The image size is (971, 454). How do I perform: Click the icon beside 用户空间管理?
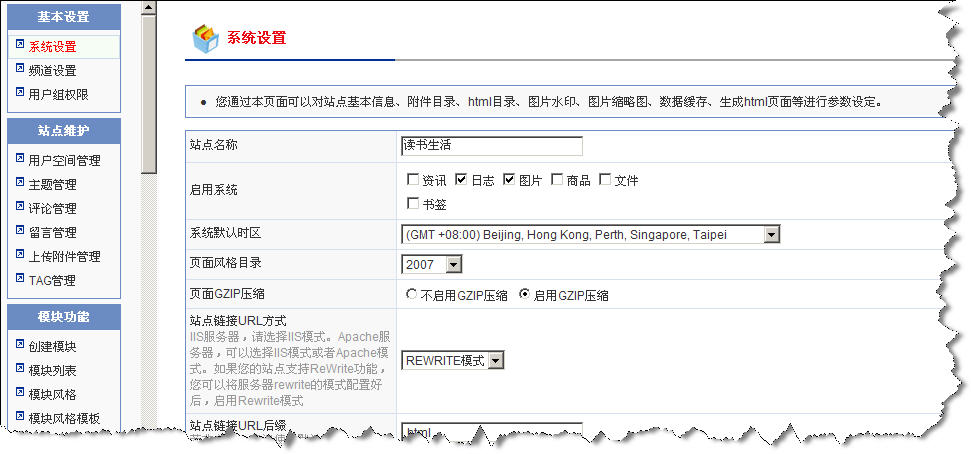(20, 159)
